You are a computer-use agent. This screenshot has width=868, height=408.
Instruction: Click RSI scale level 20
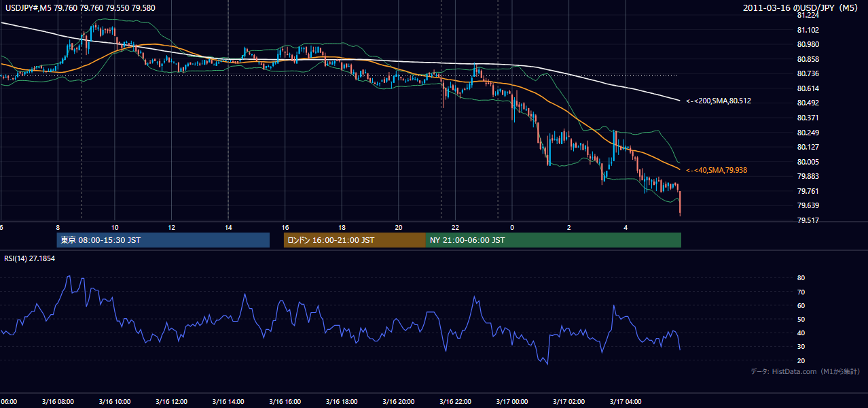click(801, 360)
